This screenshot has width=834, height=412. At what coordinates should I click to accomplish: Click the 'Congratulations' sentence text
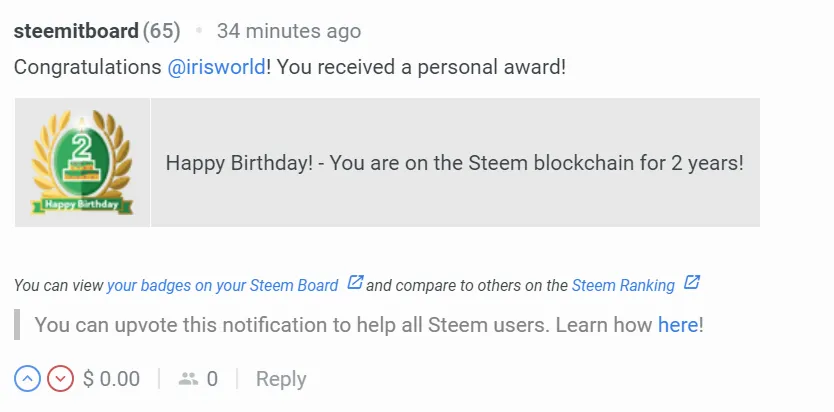coord(90,67)
